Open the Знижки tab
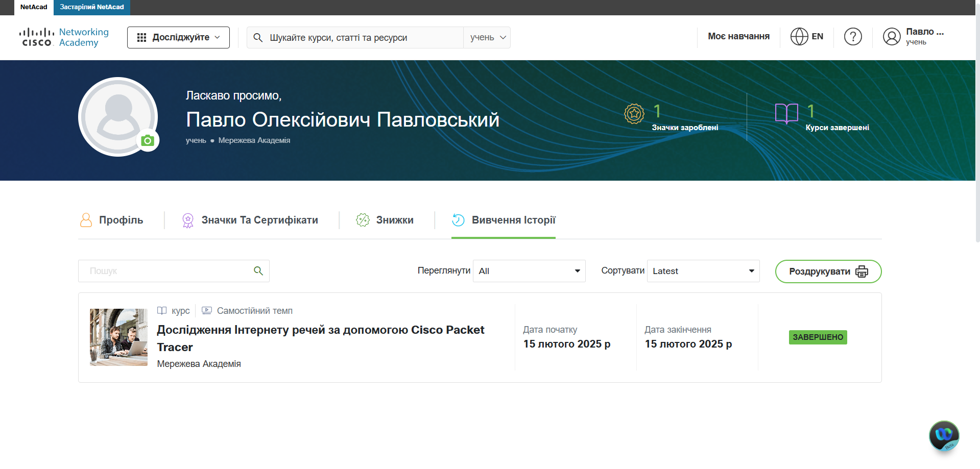 [x=385, y=220]
